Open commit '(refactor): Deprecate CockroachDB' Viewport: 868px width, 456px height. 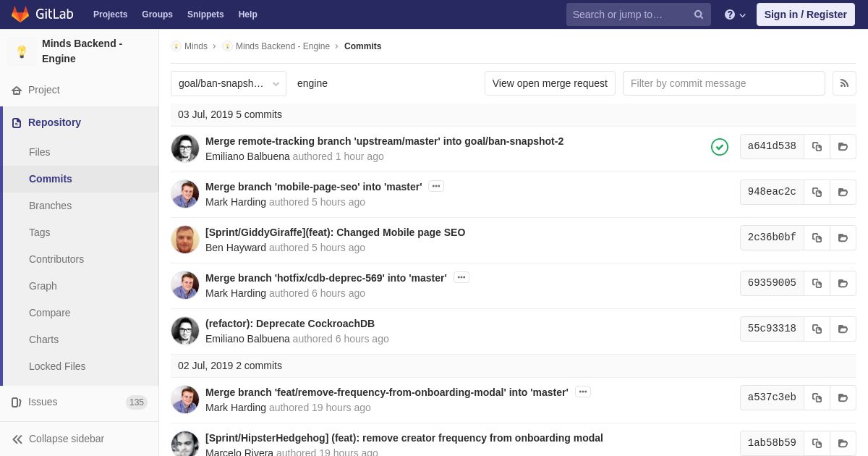290,324
